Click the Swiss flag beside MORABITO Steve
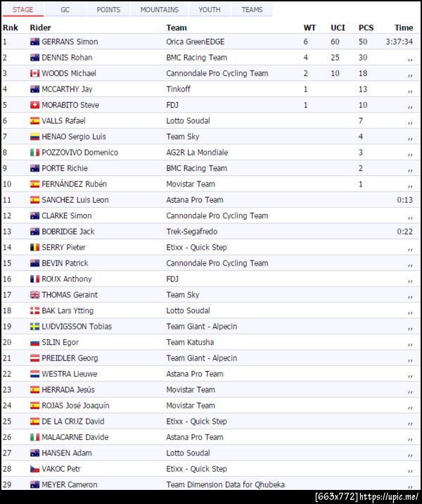The image size is (422, 504). point(34,105)
